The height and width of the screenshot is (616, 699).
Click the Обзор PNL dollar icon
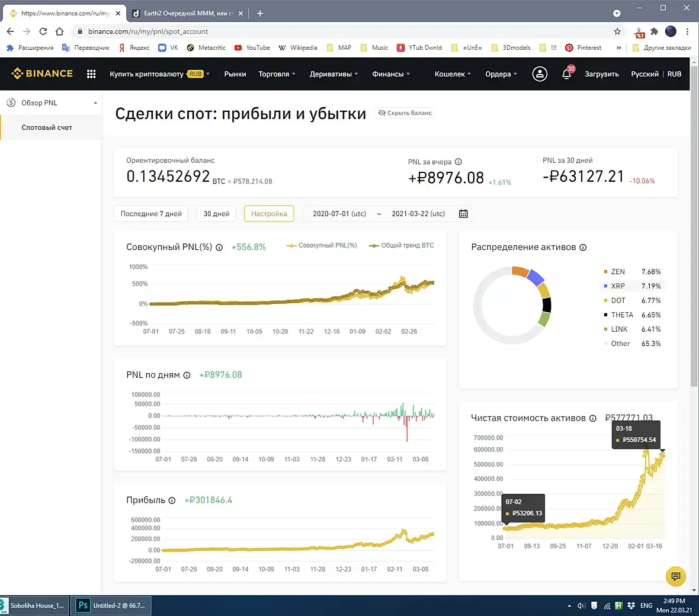click(x=11, y=102)
